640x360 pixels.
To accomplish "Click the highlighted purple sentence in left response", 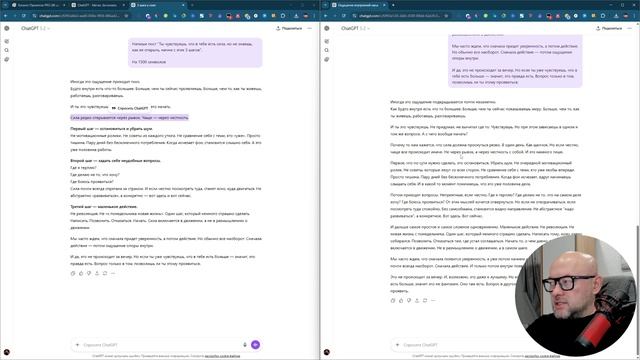I will [x=129, y=118].
